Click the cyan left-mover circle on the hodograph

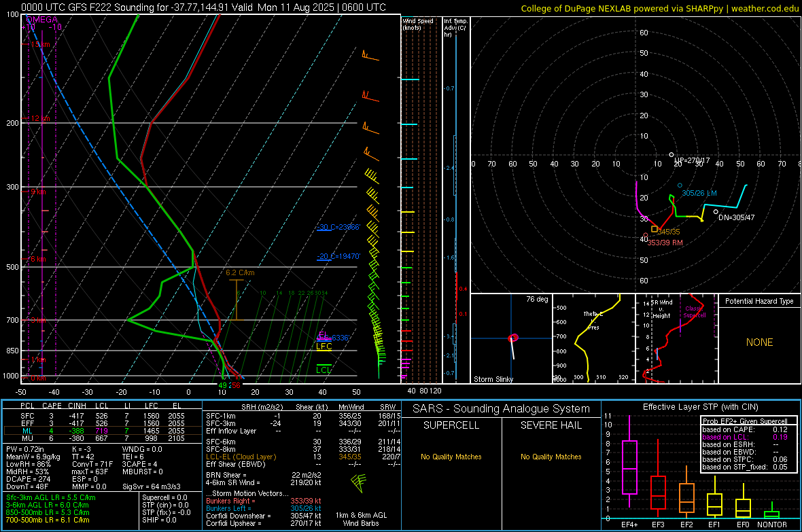click(x=680, y=185)
